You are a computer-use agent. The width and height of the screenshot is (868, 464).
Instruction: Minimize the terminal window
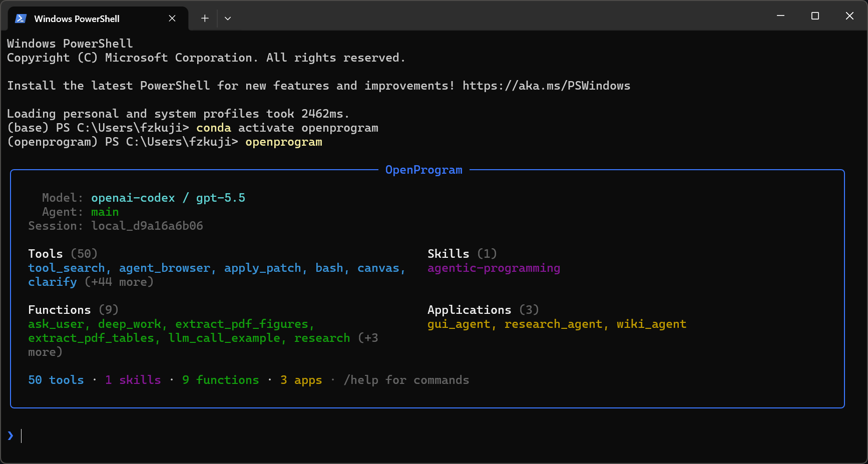(x=780, y=16)
